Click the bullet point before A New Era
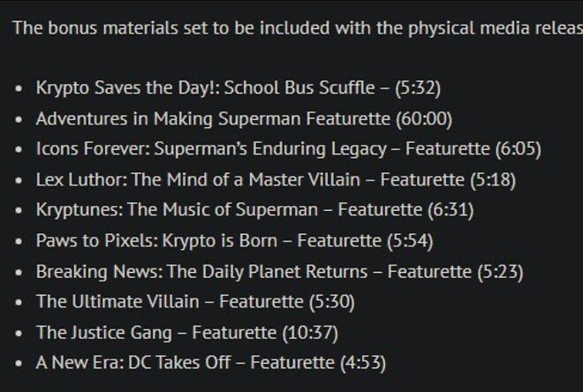This screenshot has height=392, width=583. (20, 364)
